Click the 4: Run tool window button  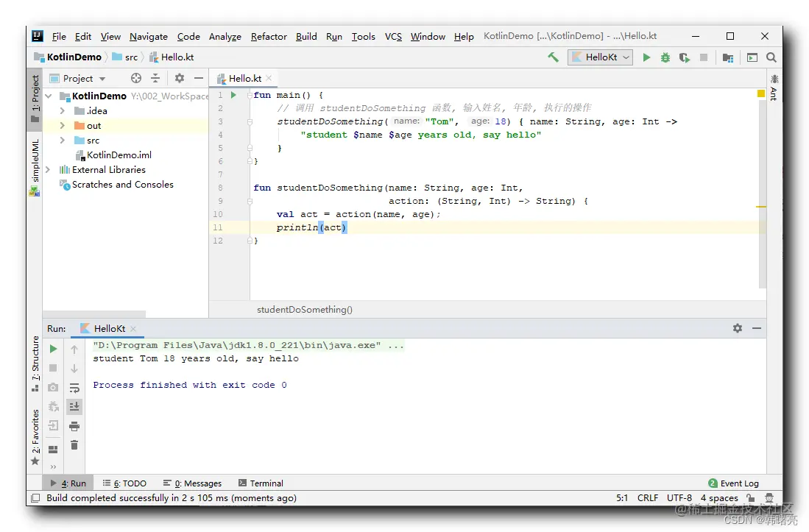click(x=68, y=483)
